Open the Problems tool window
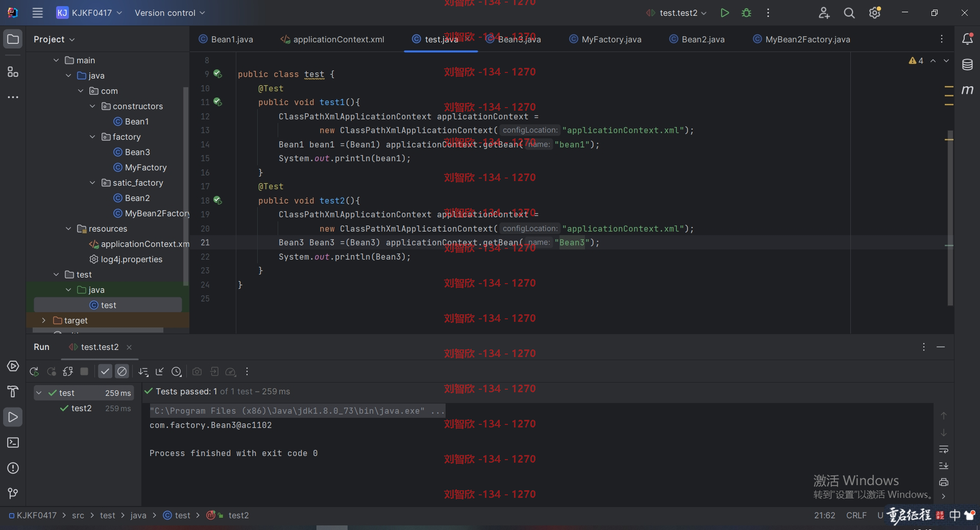Image resolution: width=980 pixels, height=530 pixels. [13, 468]
